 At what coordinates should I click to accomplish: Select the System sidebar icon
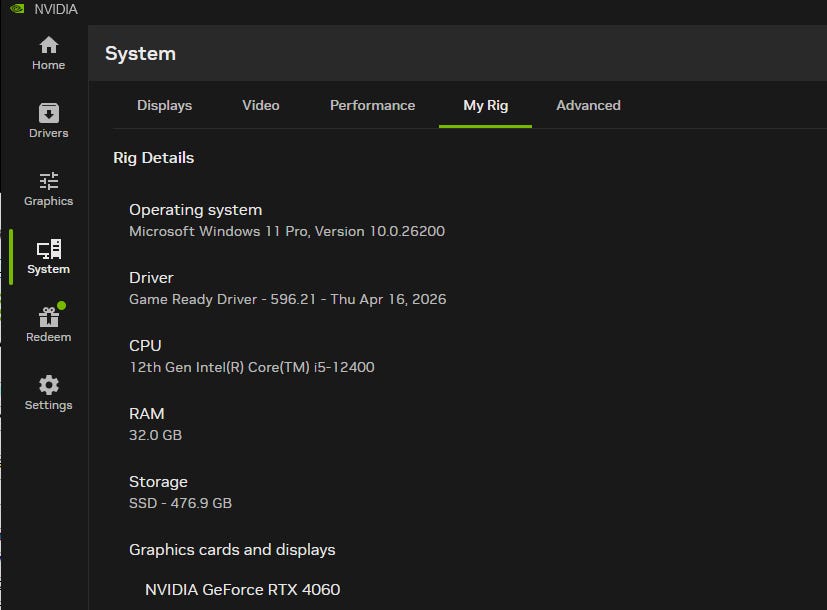click(48, 257)
